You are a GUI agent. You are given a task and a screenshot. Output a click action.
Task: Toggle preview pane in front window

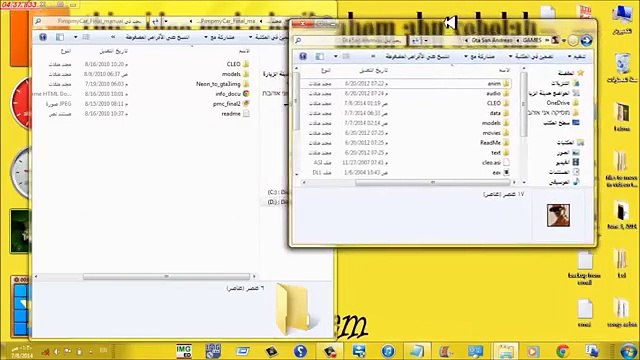tap(320, 56)
